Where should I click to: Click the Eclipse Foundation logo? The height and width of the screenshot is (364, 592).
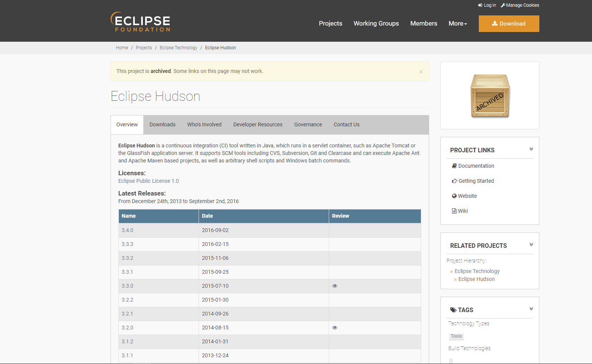140,22
